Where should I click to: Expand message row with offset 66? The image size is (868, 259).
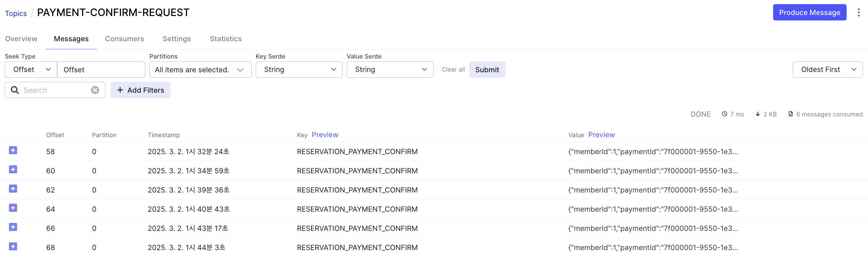(13, 227)
